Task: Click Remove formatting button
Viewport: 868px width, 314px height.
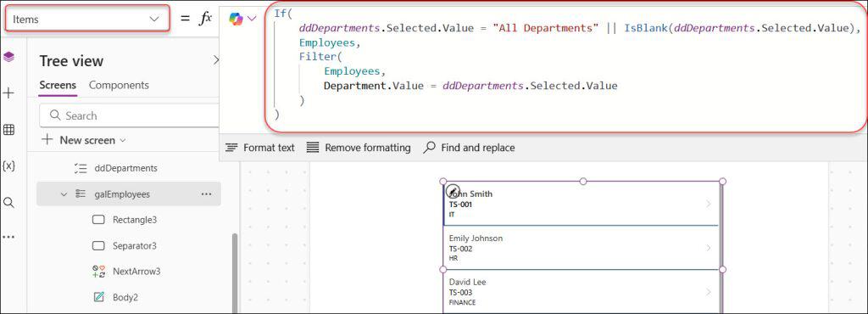Action: [x=359, y=148]
